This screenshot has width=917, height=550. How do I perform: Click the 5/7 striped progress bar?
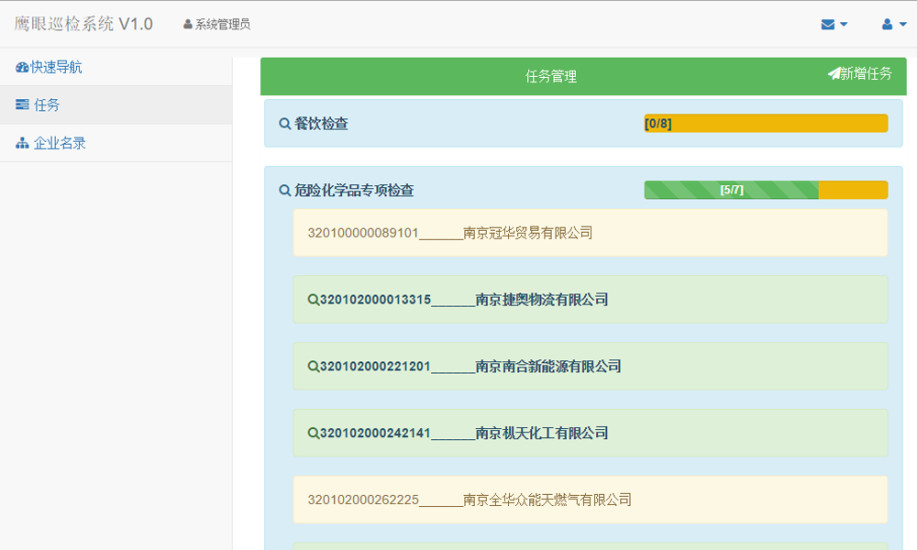(731, 190)
